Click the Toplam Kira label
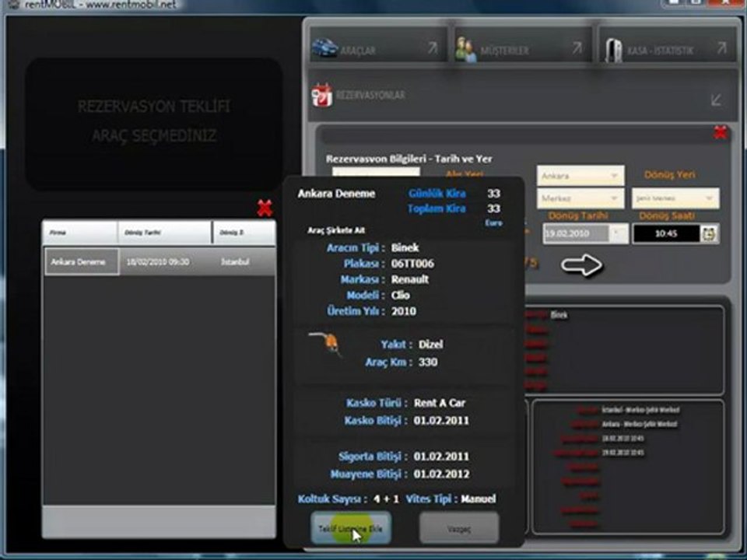 (x=437, y=208)
